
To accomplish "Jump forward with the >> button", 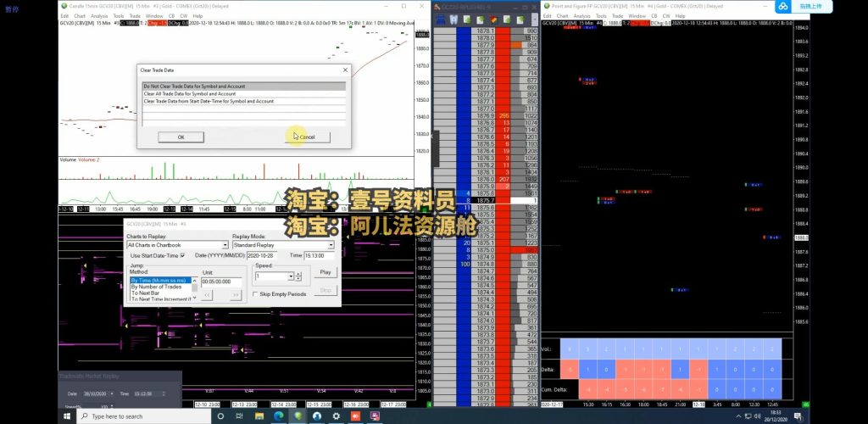I will click(236, 294).
